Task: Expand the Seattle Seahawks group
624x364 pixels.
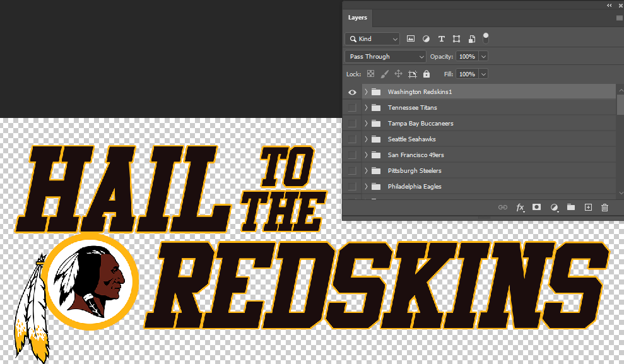Action: pos(366,139)
